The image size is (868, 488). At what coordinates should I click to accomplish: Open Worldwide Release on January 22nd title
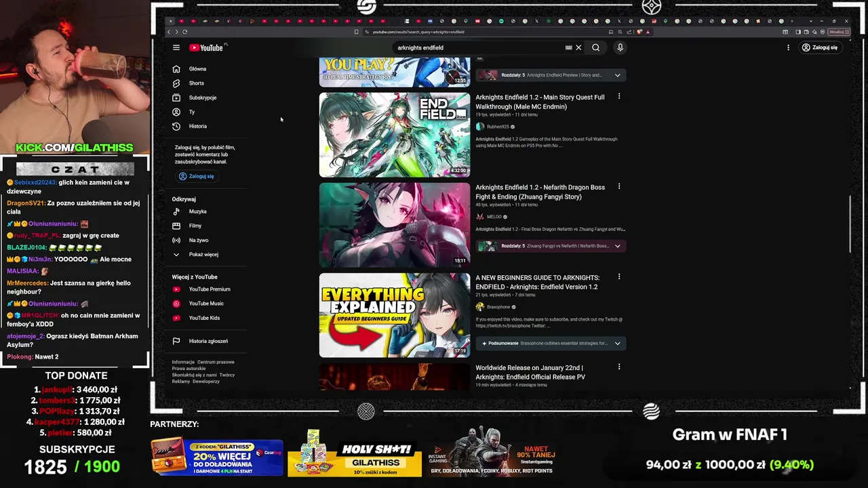[530, 372]
